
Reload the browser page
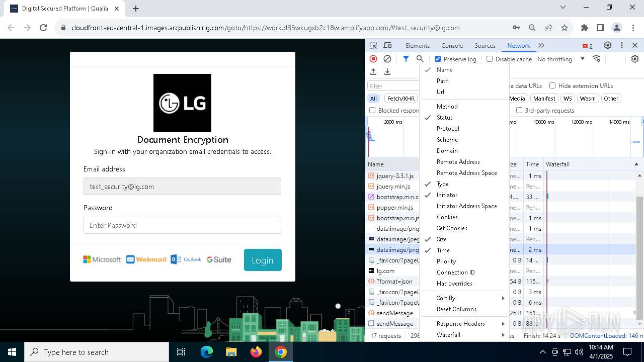pyautogui.click(x=43, y=28)
